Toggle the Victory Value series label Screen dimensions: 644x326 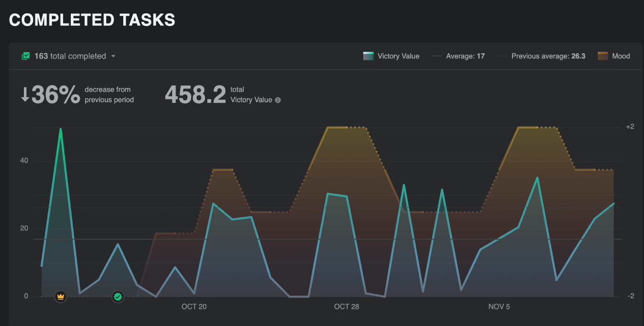(x=398, y=56)
